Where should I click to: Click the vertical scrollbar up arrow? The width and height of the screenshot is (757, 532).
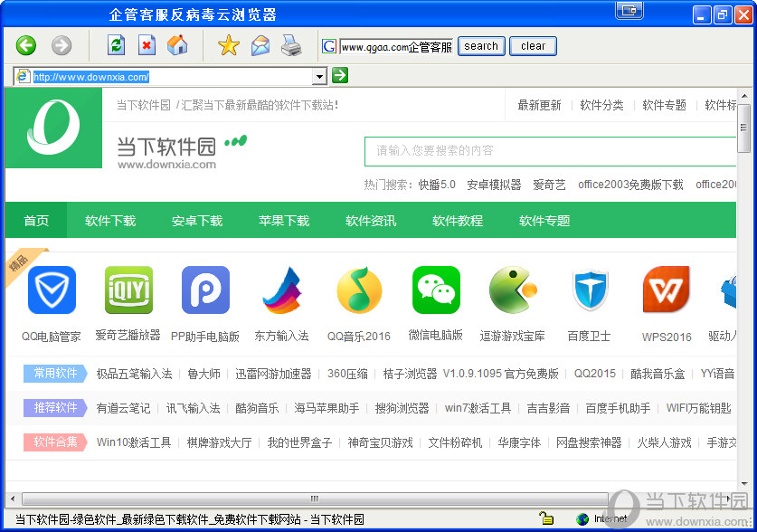744,96
